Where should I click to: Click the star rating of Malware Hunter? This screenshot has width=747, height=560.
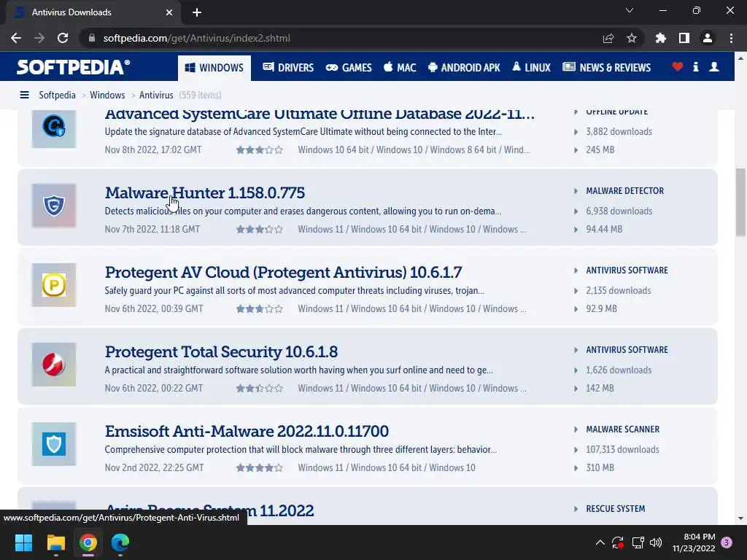[x=260, y=230]
